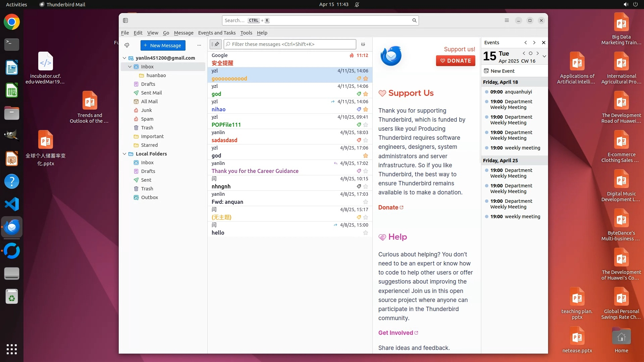Image resolution: width=644 pixels, height=362 pixels.
Task: Open the Events and Tasks menu
Action: click(217, 33)
